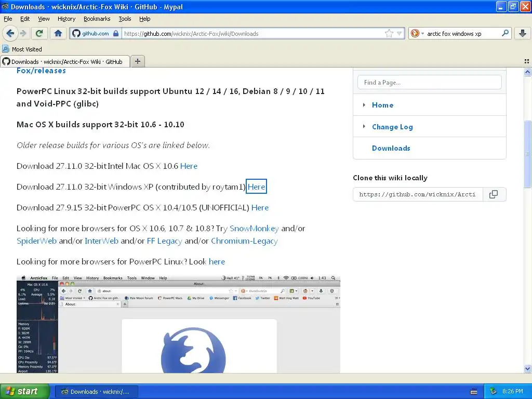Open a new tab with plus button

click(x=137, y=61)
